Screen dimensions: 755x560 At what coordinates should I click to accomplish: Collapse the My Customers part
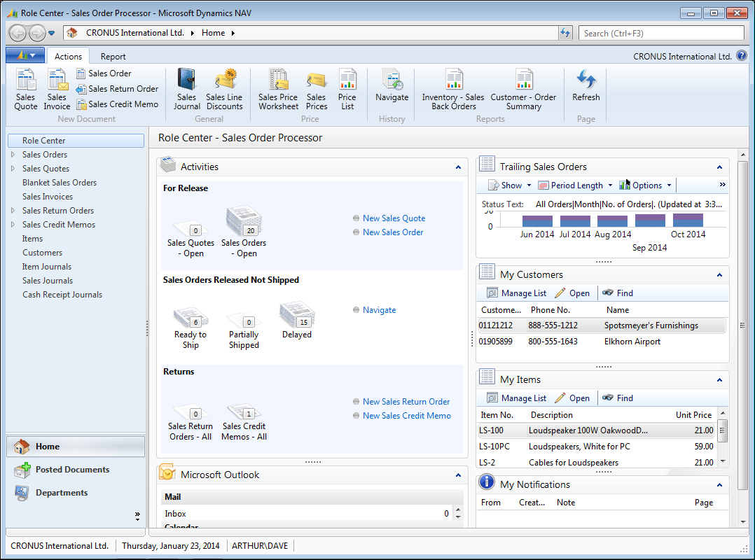click(719, 275)
